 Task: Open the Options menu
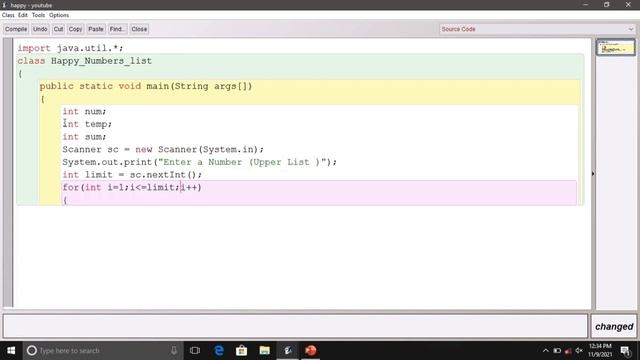click(59, 15)
